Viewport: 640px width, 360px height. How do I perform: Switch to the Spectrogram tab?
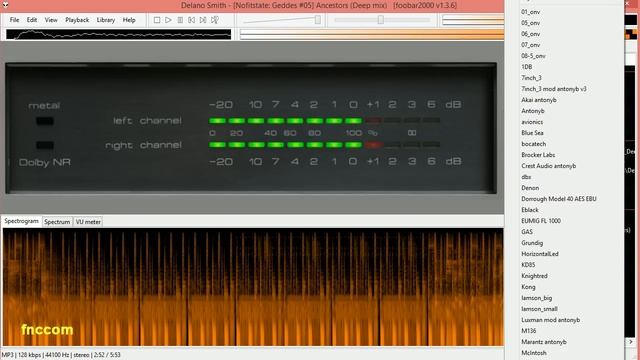coord(21,221)
